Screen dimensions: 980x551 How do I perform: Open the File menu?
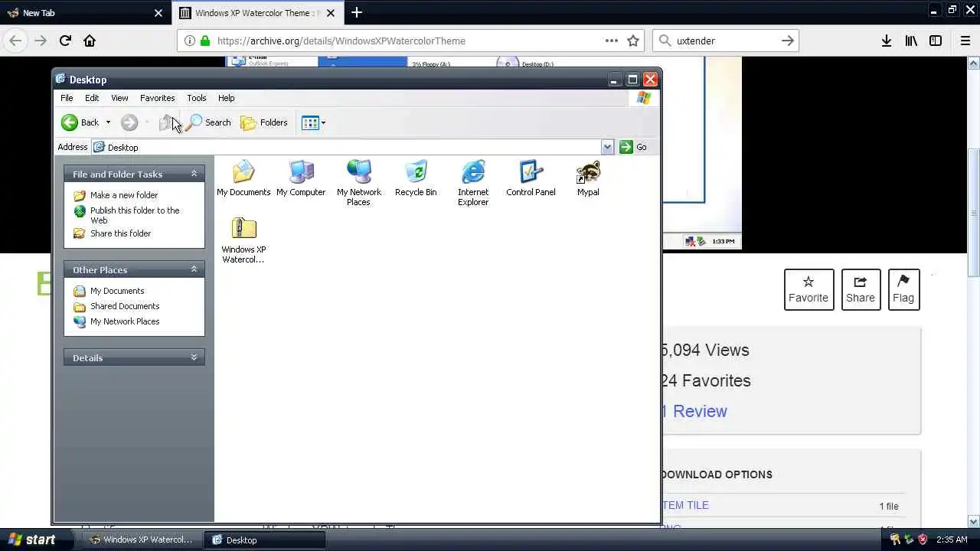pyautogui.click(x=67, y=98)
